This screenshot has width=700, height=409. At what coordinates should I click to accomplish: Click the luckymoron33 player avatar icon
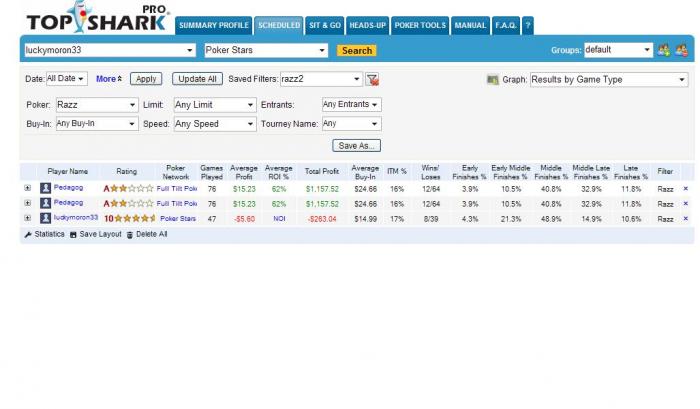click(x=45, y=218)
